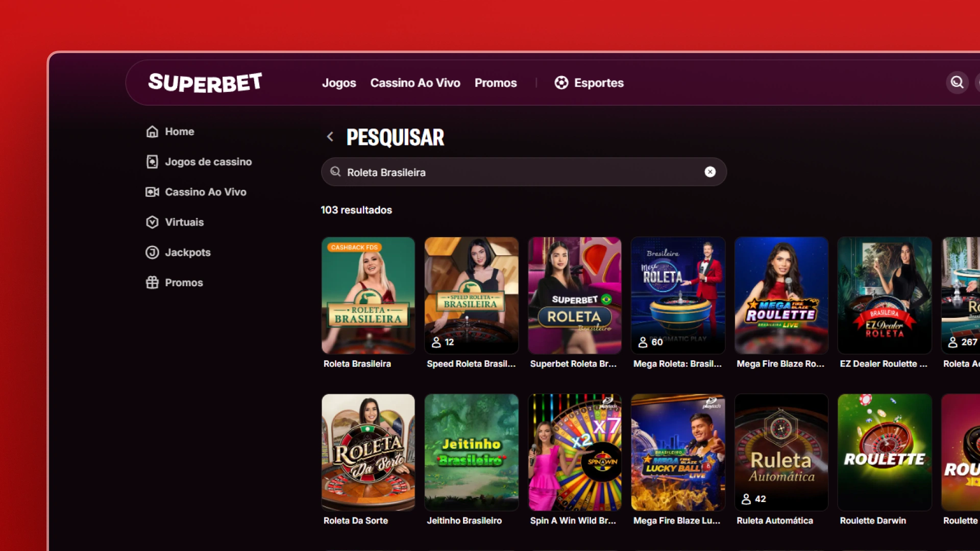The width and height of the screenshot is (980, 551).
Task: Open the Mega Fire Blaze Roulette thumbnail
Action: [x=781, y=295]
